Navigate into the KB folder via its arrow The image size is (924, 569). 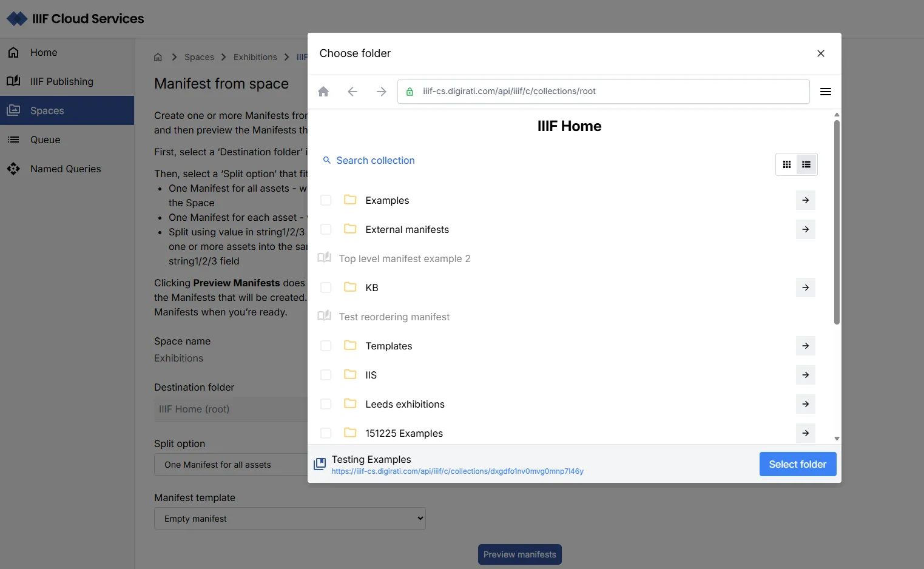(806, 288)
